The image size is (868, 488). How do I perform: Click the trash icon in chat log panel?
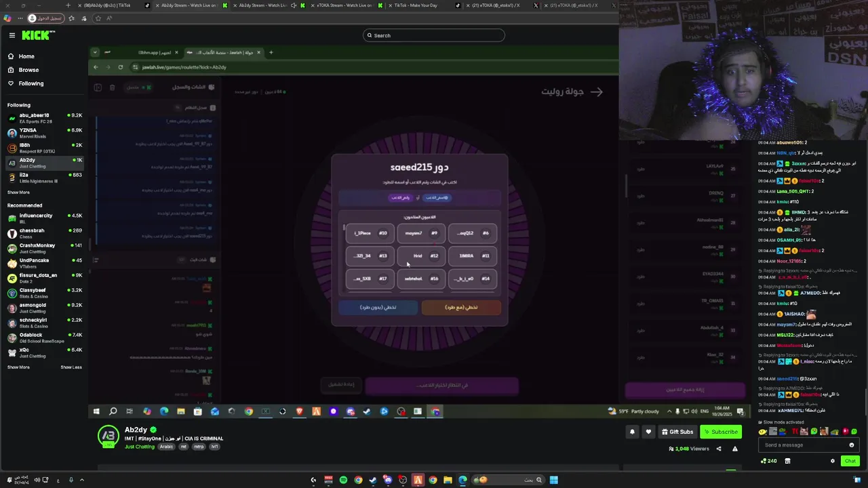[113, 87]
